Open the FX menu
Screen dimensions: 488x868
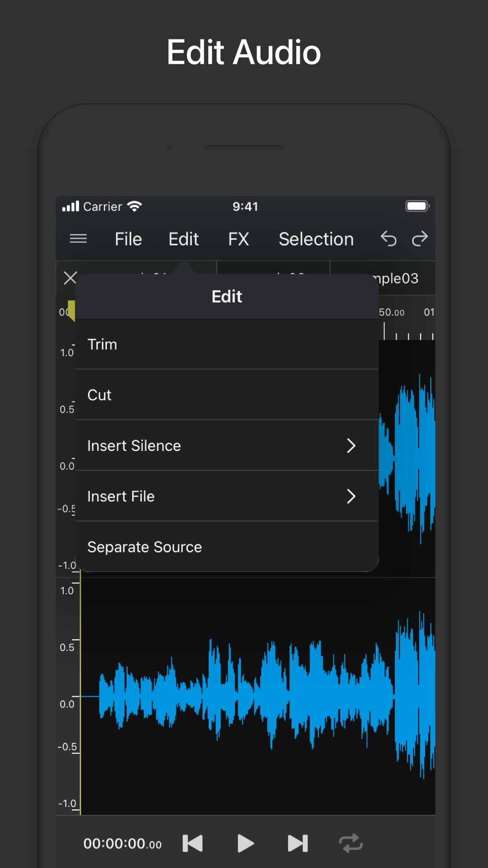(x=239, y=239)
